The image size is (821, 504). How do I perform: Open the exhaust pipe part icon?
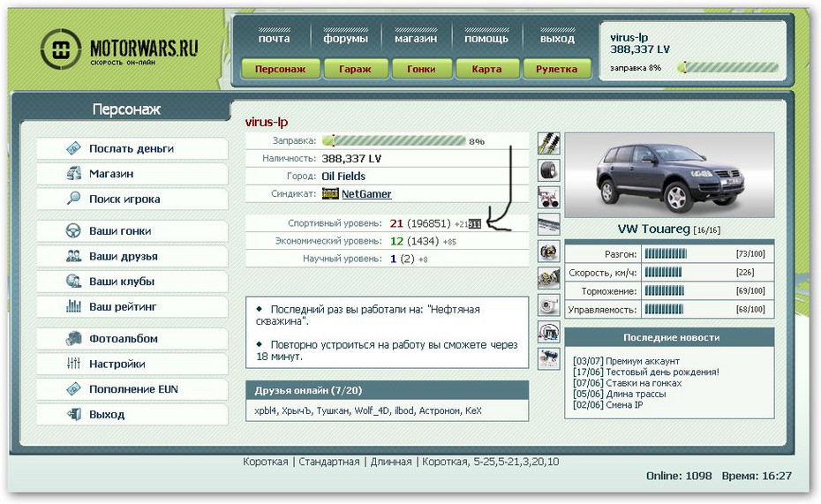(x=549, y=224)
